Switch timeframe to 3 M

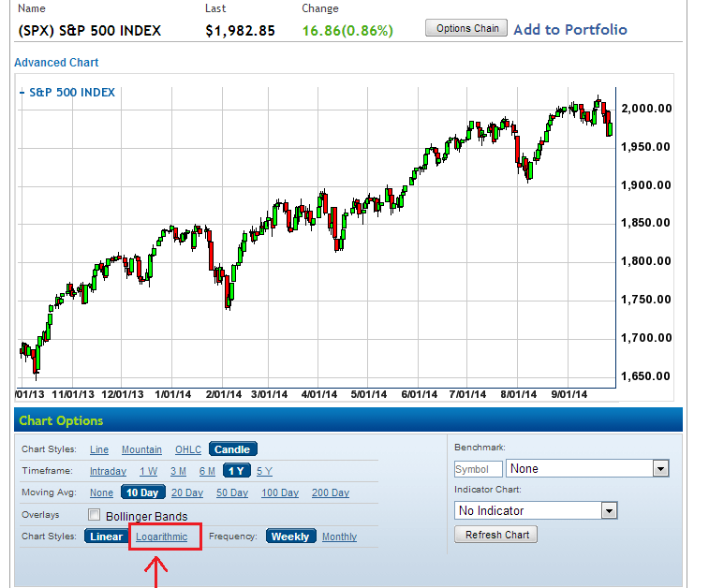pyautogui.click(x=178, y=471)
